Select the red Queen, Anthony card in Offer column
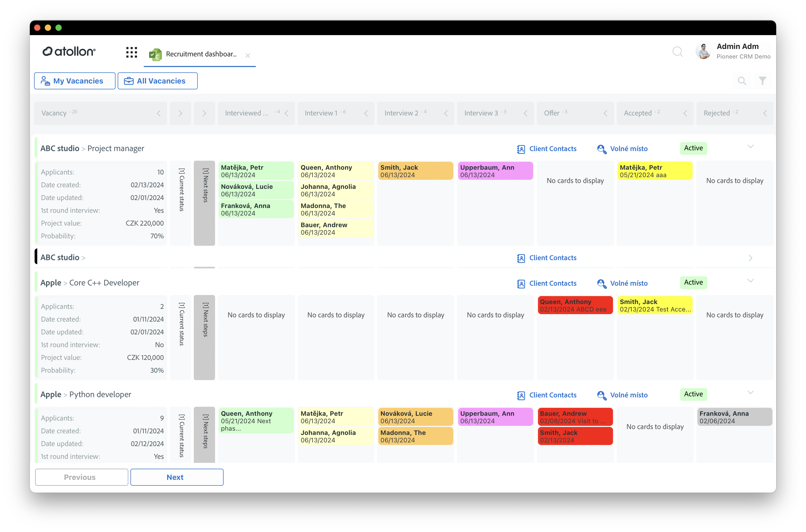Image resolution: width=806 pixels, height=532 pixels. (575, 305)
